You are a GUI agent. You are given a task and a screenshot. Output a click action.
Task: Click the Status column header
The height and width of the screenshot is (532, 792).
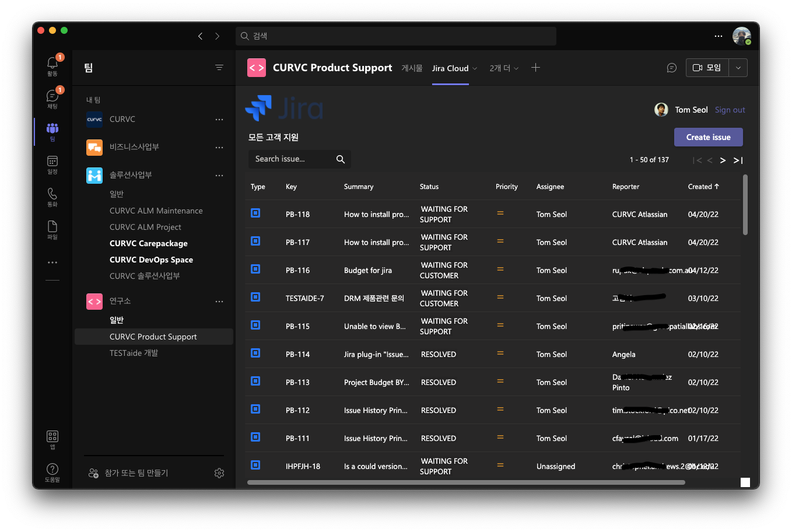pyautogui.click(x=429, y=187)
